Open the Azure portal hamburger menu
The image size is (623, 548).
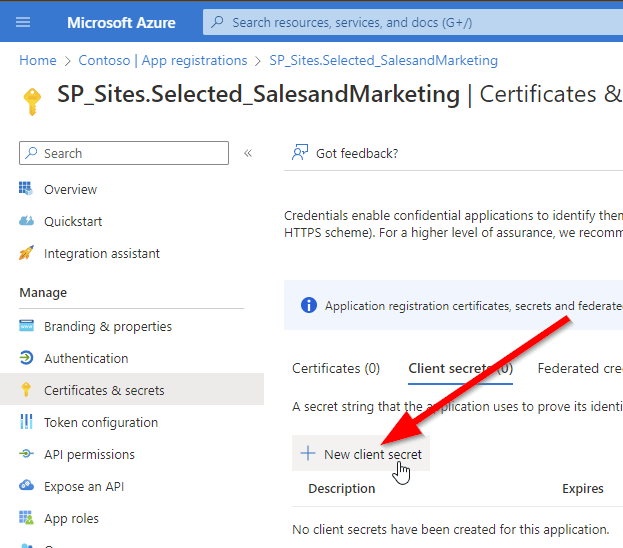23,22
